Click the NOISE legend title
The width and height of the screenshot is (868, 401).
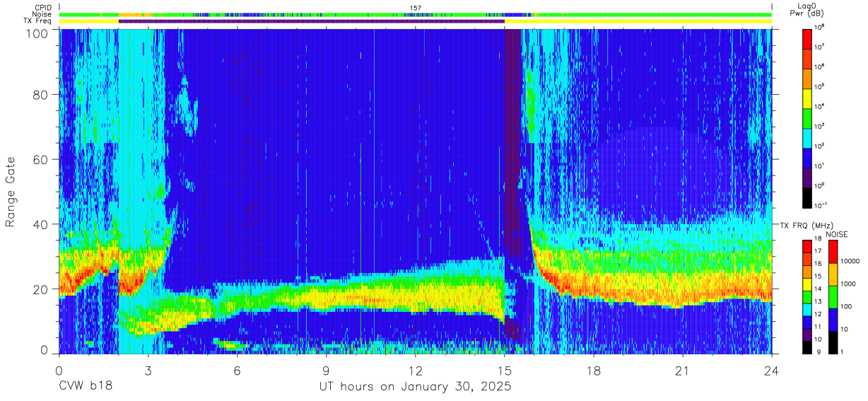click(837, 234)
